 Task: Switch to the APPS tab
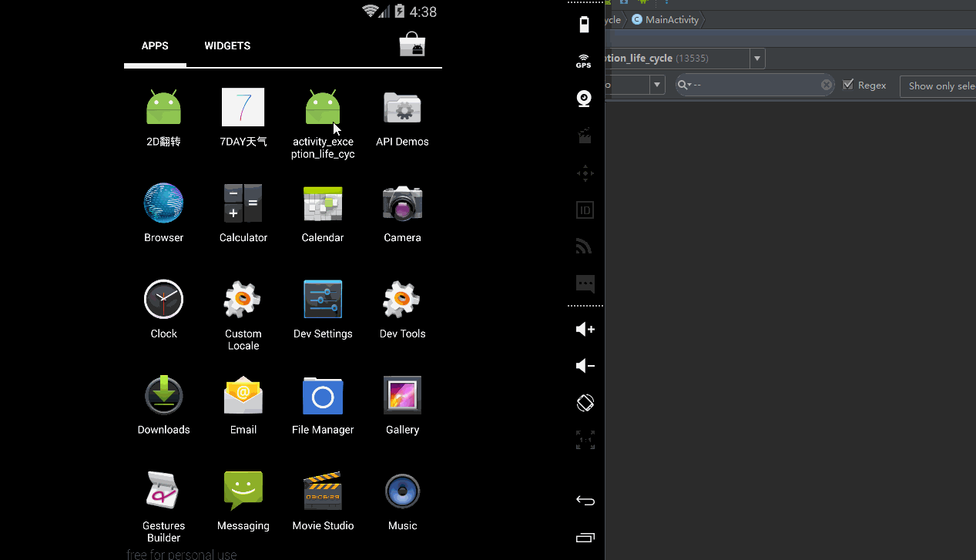pos(155,46)
